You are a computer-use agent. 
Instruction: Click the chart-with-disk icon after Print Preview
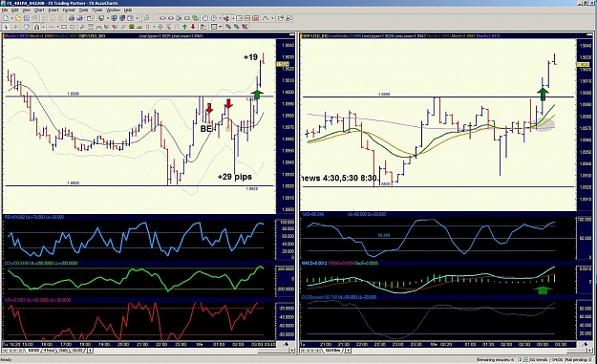point(90,18)
